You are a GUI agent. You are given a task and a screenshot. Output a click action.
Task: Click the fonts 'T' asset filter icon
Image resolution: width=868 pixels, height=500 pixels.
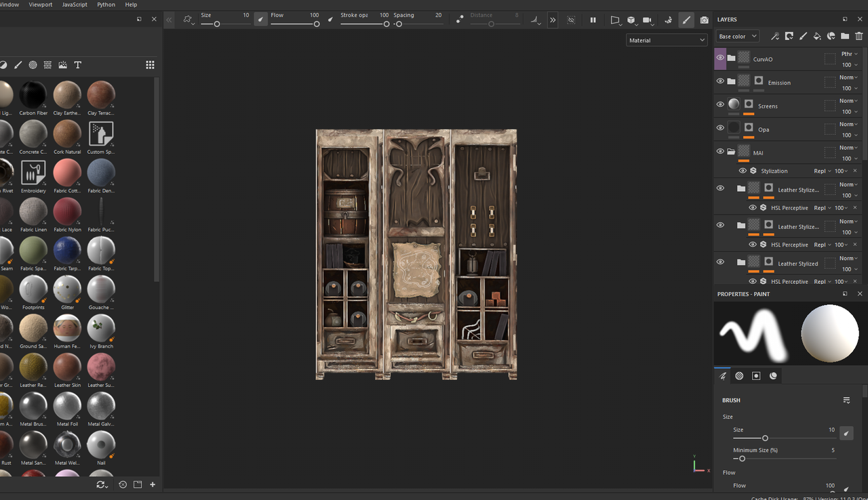(x=78, y=65)
